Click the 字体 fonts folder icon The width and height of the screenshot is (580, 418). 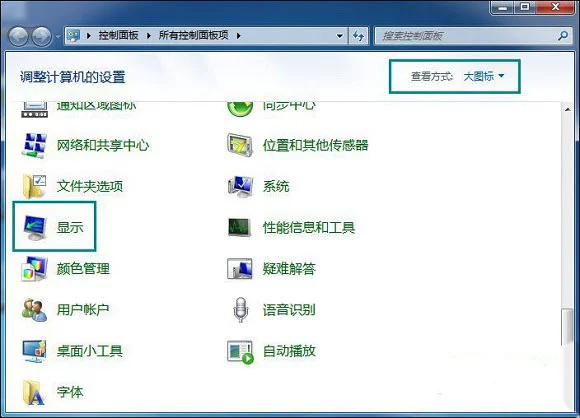tap(34, 392)
